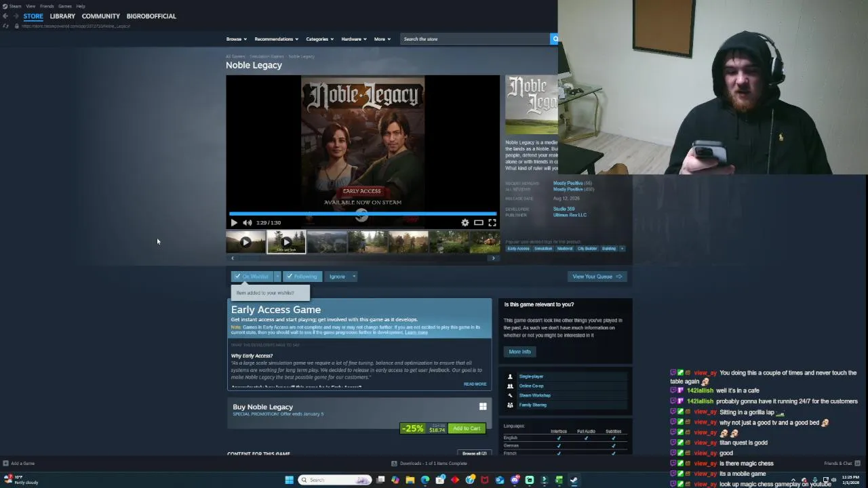The width and height of the screenshot is (868, 488).
Task: Open the Ignore dropdown arrow
Action: [x=353, y=277]
